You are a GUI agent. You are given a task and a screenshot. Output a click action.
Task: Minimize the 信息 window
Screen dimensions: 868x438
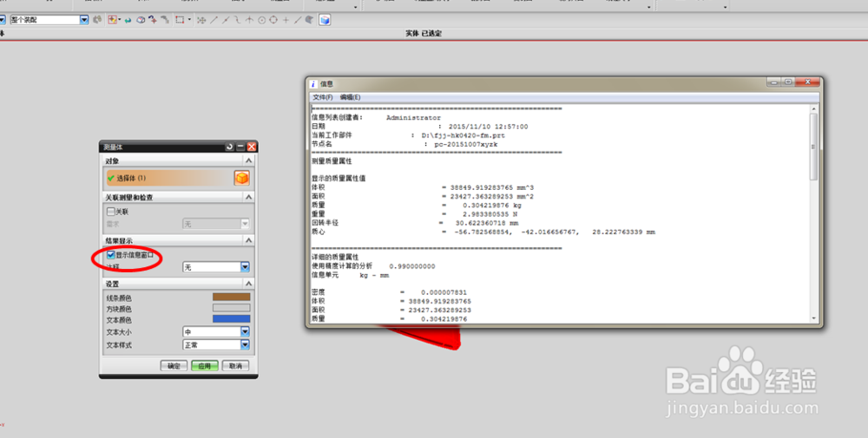[774, 82]
